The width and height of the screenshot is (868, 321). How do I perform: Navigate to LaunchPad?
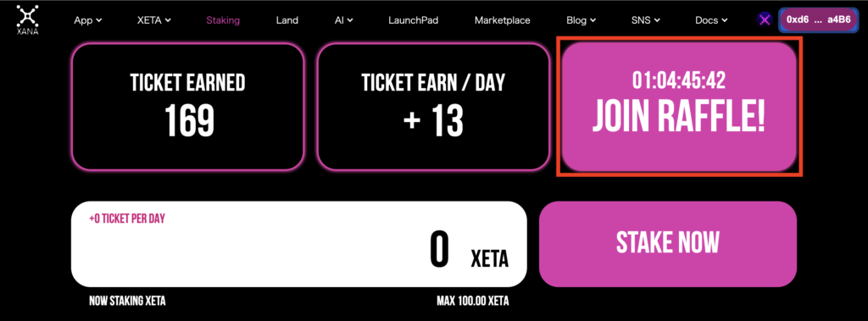[x=413, y=20]
